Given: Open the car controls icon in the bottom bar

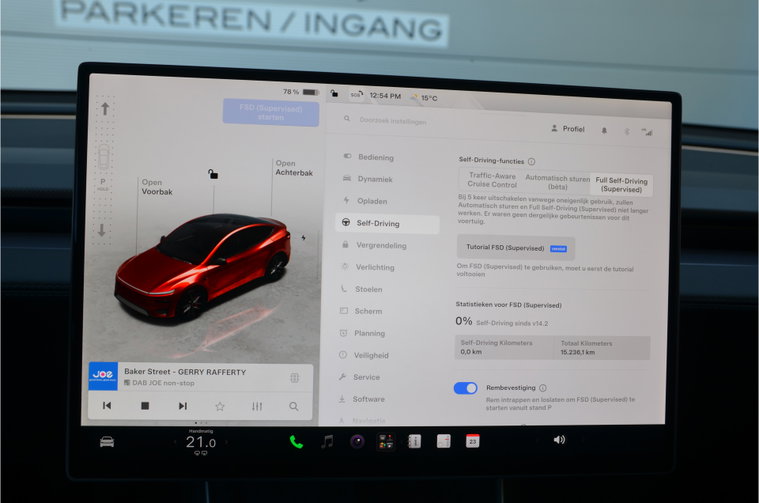Looking at the screenshot, I should coord(107,442).
